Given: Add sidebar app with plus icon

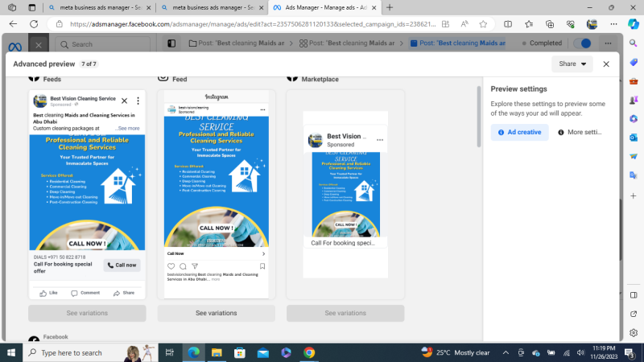Looking at the screenshot, I should (634, 196).
